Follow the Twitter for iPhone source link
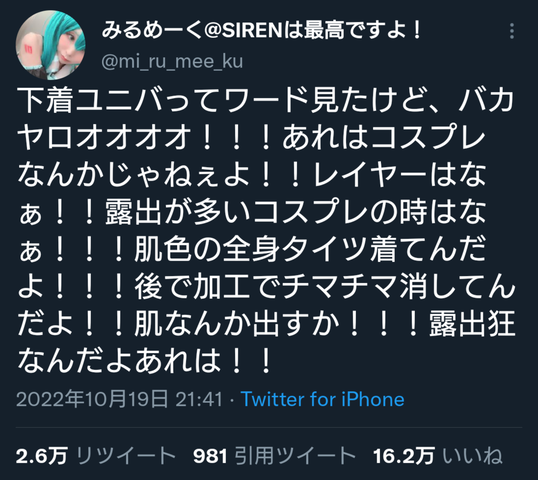Viewport: 538px width, 480px height. pyautogui.click(x=323, y=399)
